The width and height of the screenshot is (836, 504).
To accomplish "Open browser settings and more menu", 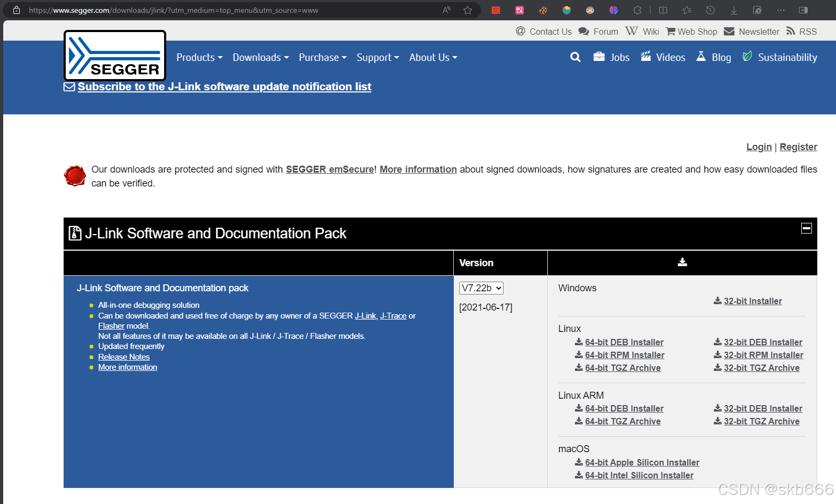I will pyautogui.click(x=781, y=10).
